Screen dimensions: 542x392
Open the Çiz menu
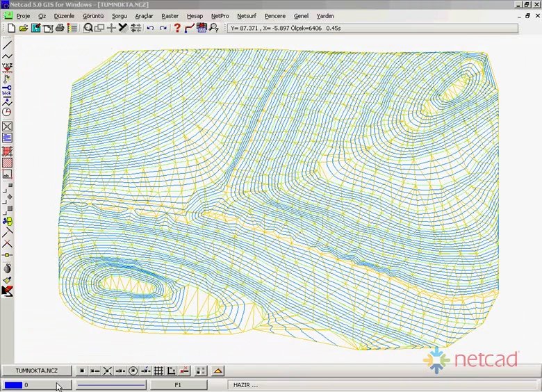click(x=42, y=16)
